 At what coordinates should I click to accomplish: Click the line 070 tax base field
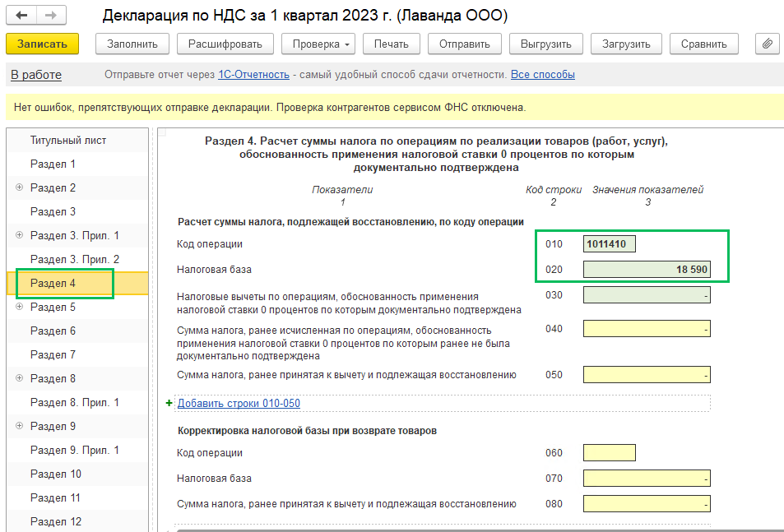pyautogui.click(x=647, y=478)
